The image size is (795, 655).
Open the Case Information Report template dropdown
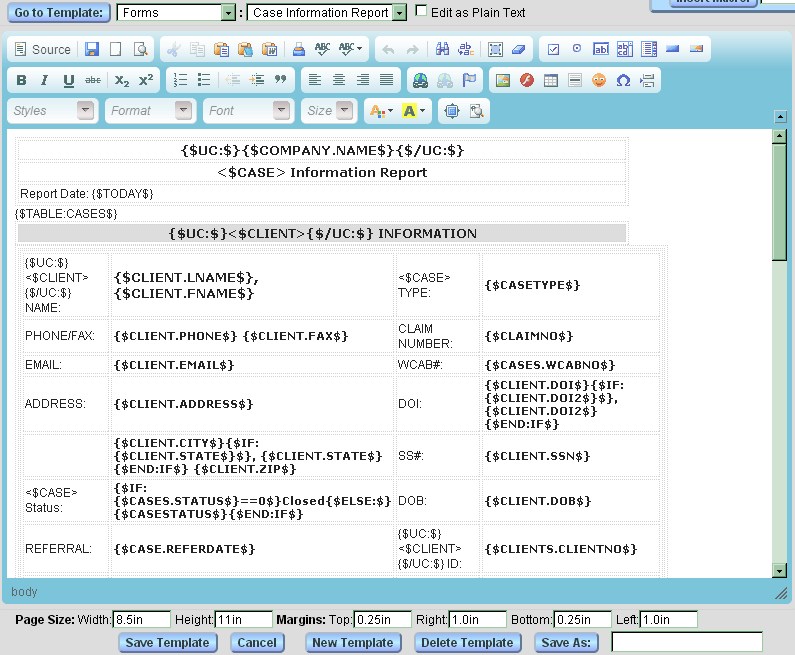[400, 13]
